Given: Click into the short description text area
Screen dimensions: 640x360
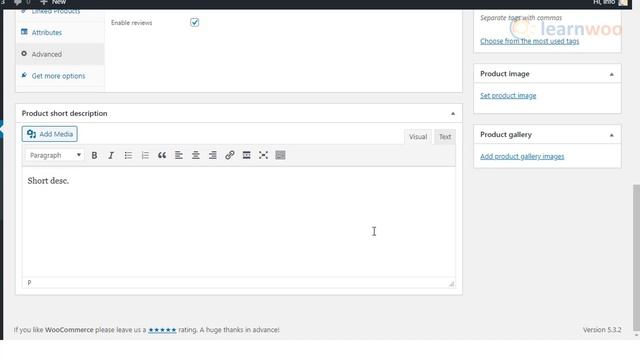Looking at the screenshot, I should click(x=239, y=222).
